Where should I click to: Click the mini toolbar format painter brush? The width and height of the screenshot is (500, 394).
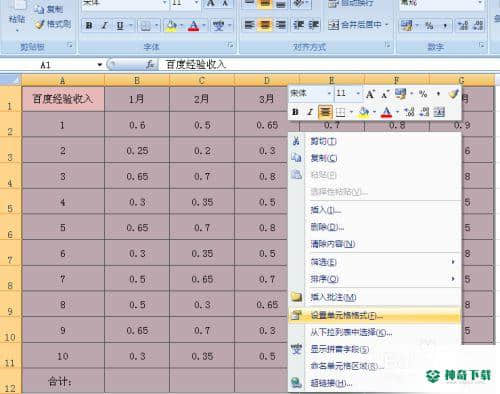point(453,94)
